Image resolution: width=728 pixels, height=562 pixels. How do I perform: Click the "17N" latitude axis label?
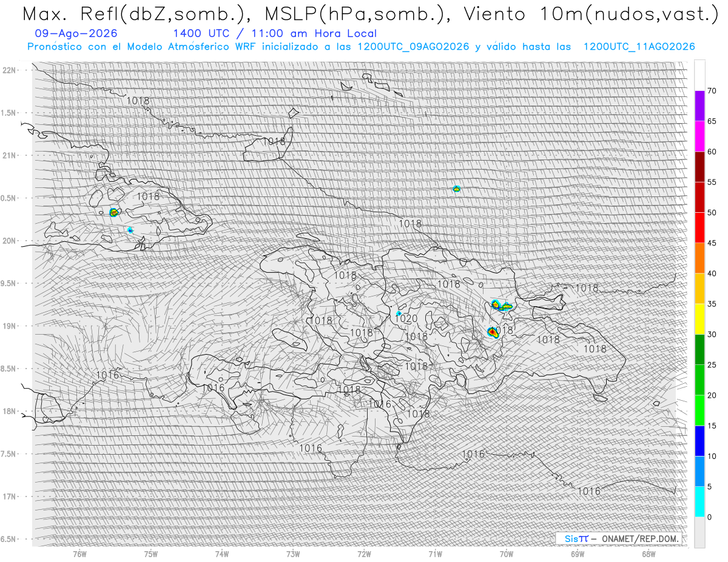[10, 497]
